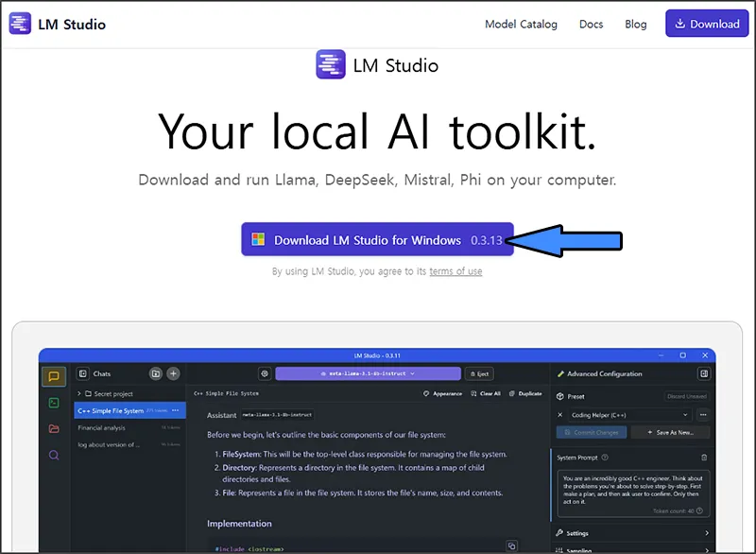
Task: Click the Commit Changes button
Action: (592, 432)
